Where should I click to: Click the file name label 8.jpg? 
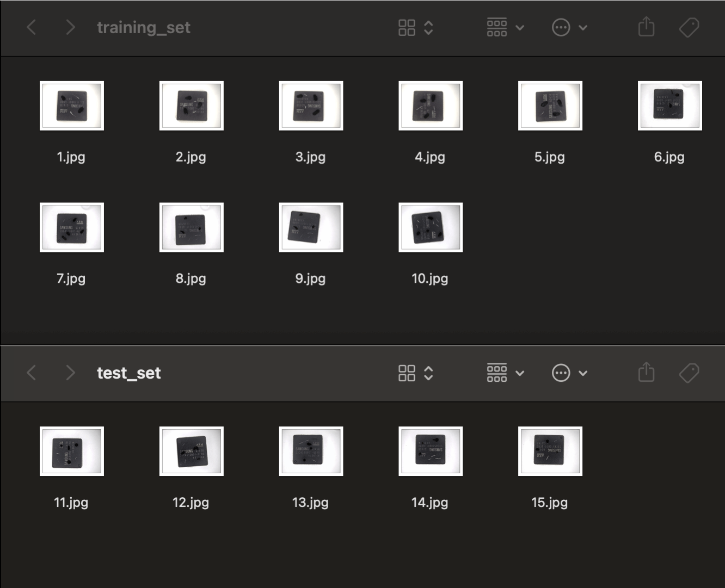[x=191, y=279]
